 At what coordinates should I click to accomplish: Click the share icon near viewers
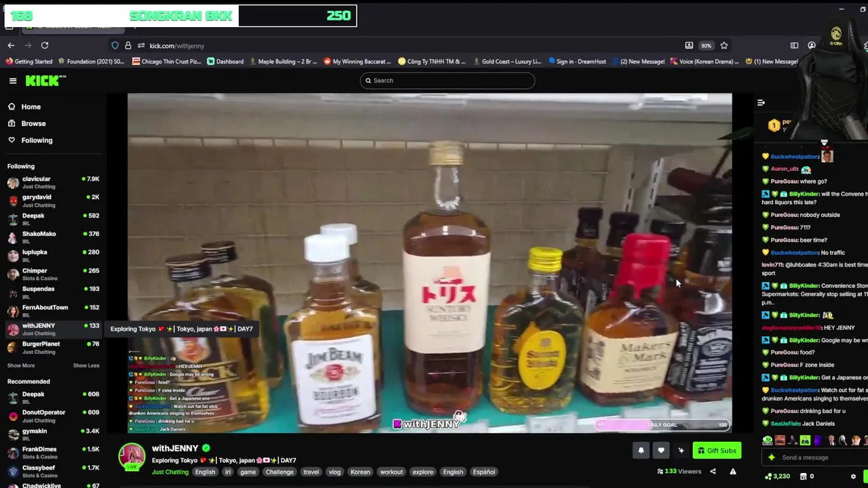713,472
